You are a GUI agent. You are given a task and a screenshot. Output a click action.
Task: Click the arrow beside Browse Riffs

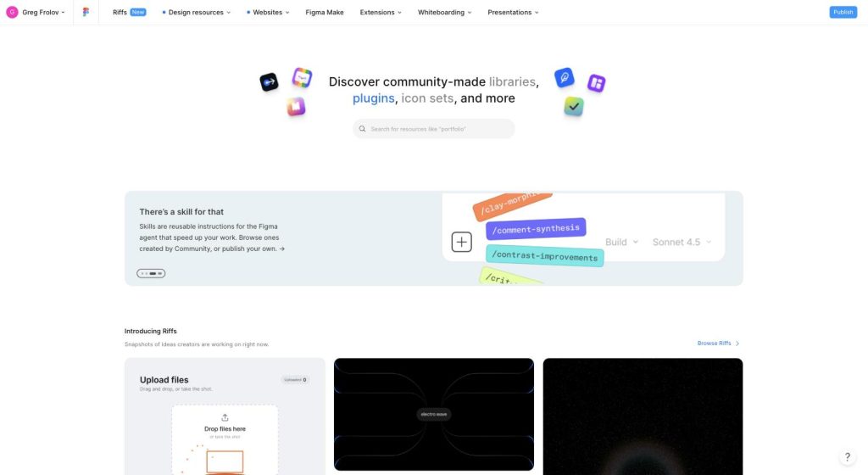(x=737, y=344)
